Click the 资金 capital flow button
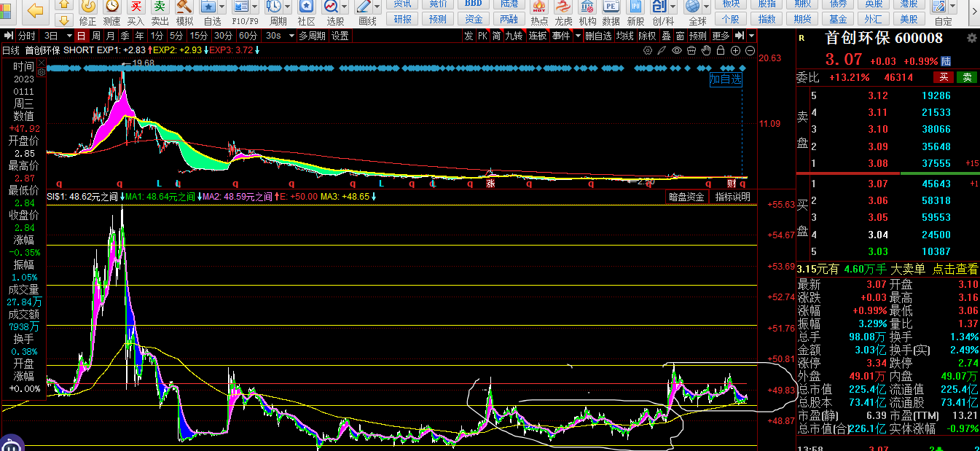980x451 pixels. (474, 19)
